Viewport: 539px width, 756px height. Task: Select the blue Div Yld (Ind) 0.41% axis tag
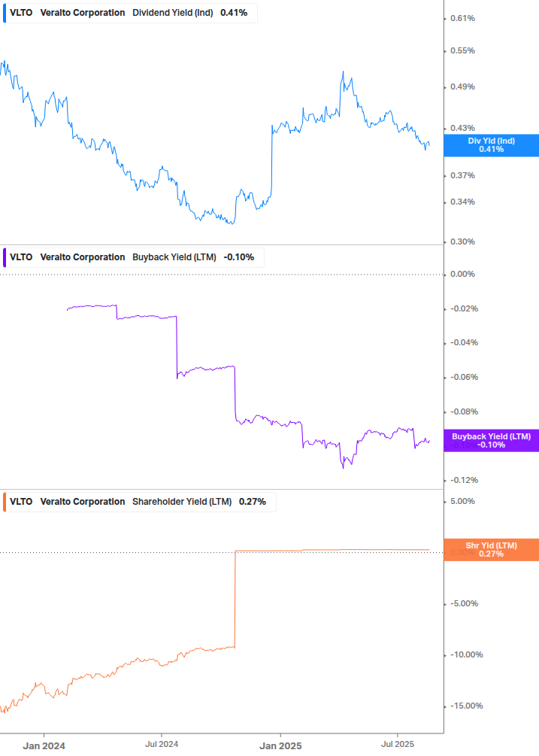(x=492, y=145)
